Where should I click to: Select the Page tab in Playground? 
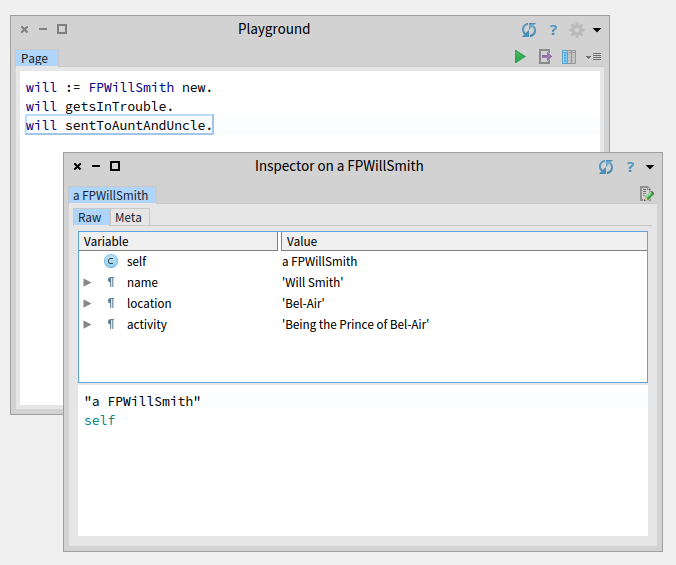pyautogui.click(x=37, y=58)
